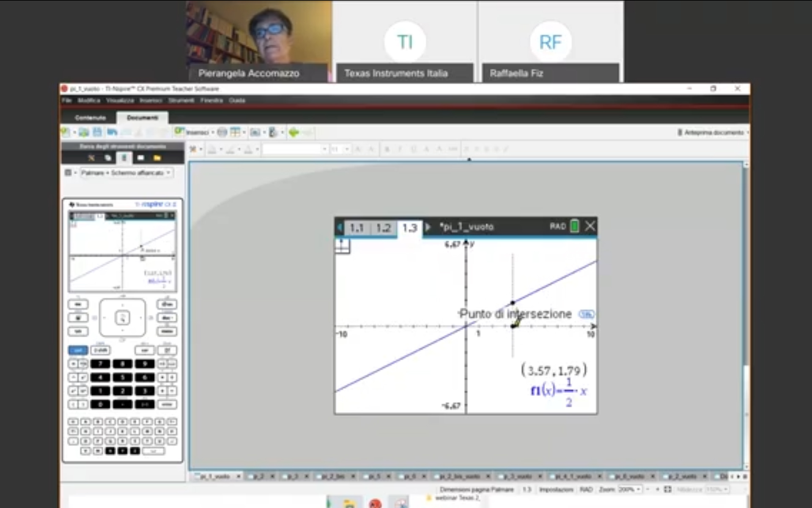Click Anteprima documento button

pyautogui.click(x=713, y=133)
